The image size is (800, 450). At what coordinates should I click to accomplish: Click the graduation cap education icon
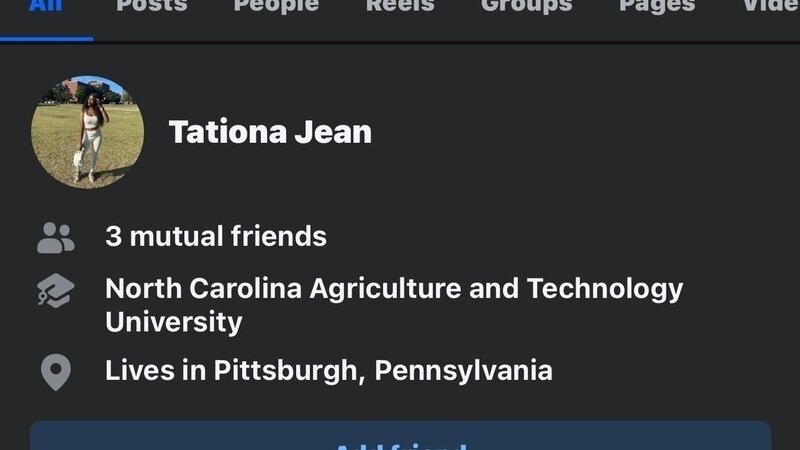click(56, 290)
